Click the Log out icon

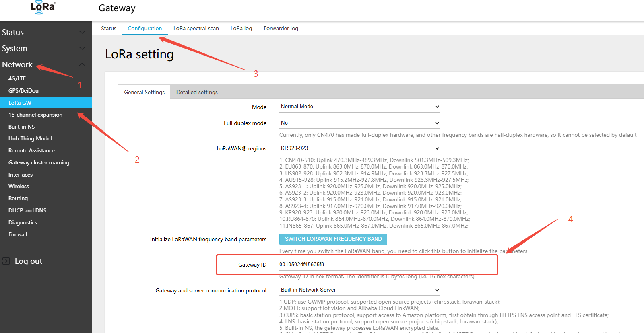click(x=6, y=261)
